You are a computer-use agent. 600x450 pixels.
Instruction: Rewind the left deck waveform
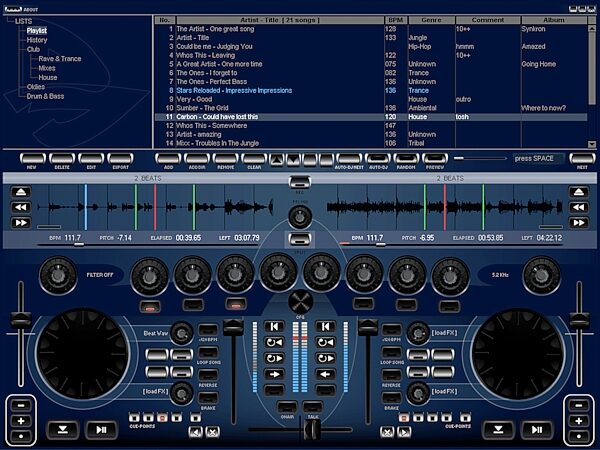21,207
